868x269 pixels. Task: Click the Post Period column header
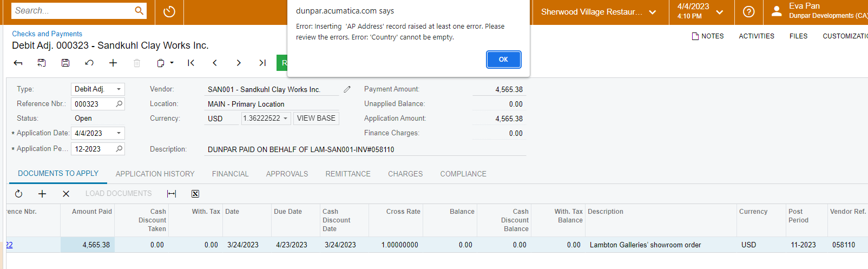click(807, 220)
